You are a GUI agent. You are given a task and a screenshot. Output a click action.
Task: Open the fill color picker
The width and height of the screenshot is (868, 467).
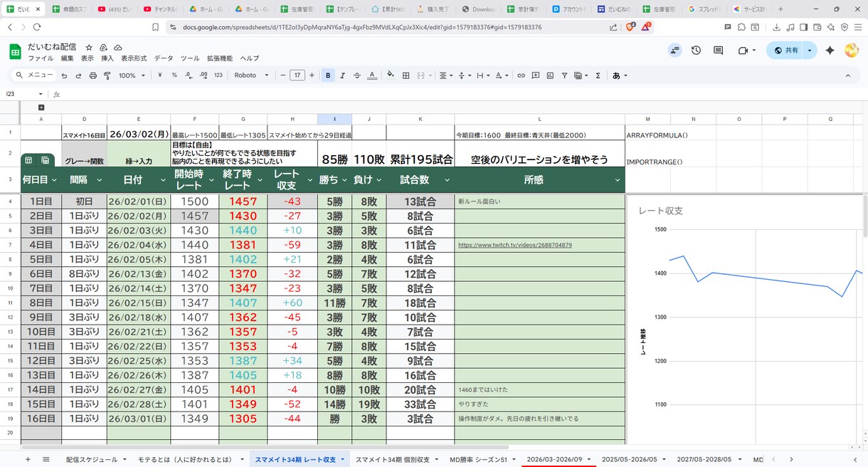(391, 75)
